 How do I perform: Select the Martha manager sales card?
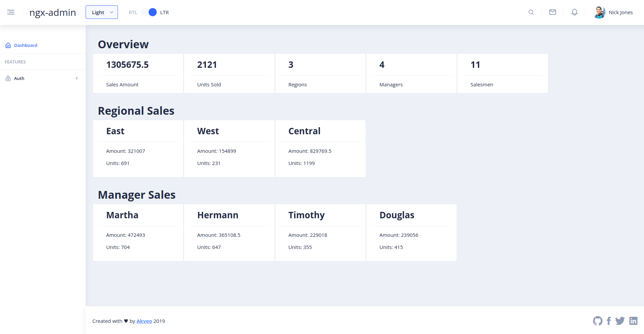(138, 232)
